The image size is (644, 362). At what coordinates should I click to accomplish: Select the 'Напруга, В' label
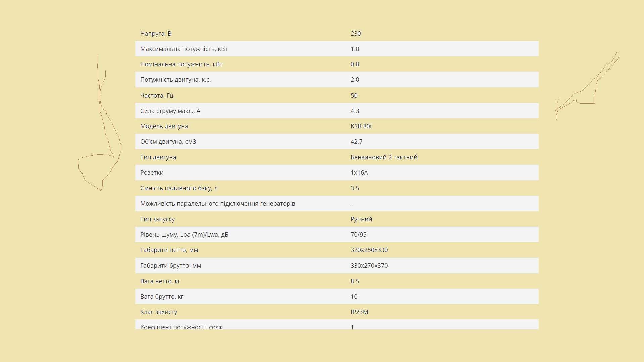[156, 34]
